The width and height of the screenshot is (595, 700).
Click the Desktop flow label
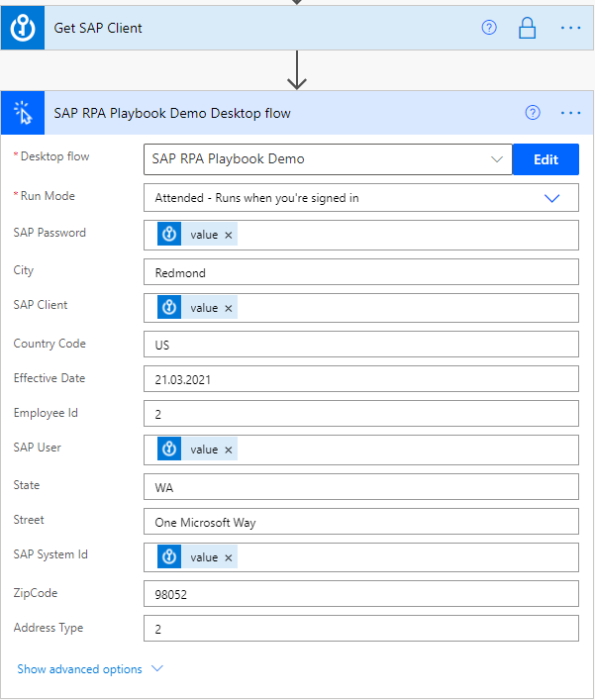[x=54, y=156]
